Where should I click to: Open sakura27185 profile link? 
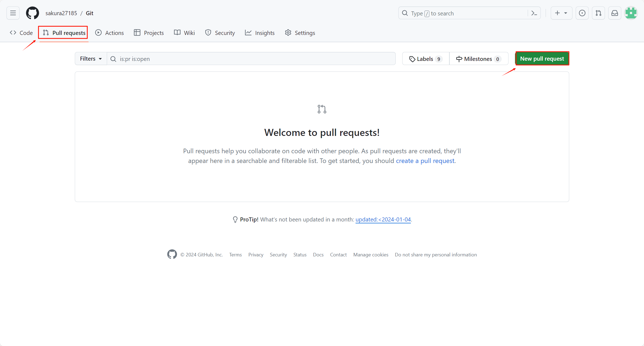point(61,13)
